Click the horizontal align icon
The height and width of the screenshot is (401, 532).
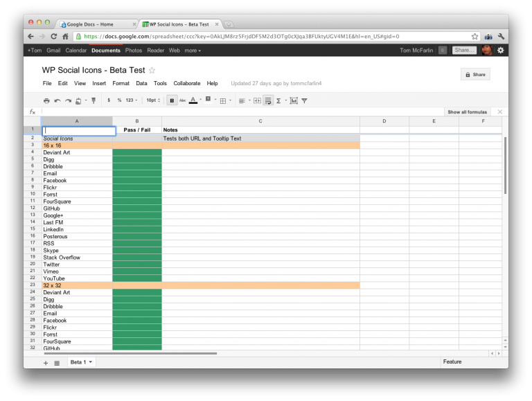pos(242,100)
